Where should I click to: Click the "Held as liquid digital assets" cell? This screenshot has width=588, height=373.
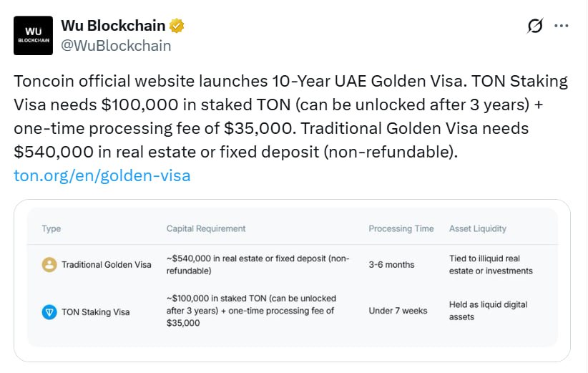489,311
